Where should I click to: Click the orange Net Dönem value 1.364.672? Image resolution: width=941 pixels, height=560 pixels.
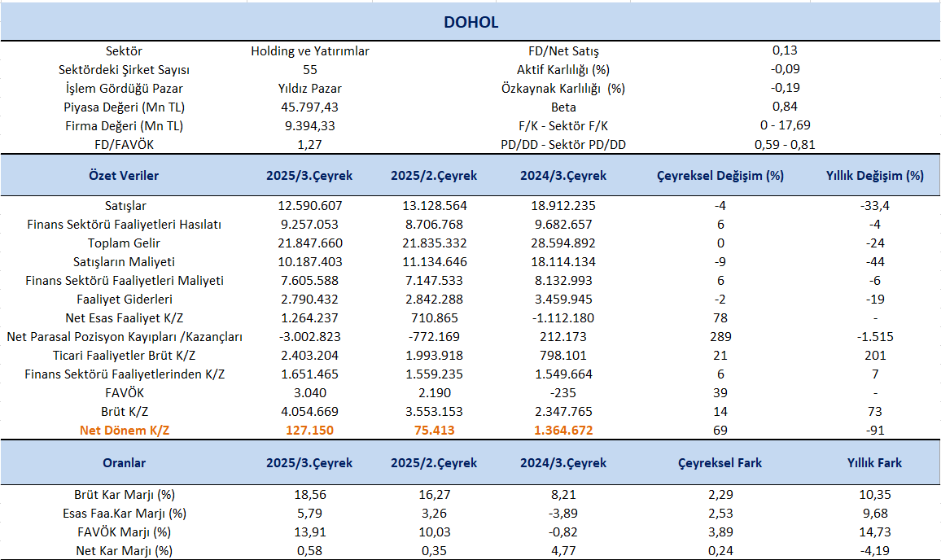click(562, 431)
